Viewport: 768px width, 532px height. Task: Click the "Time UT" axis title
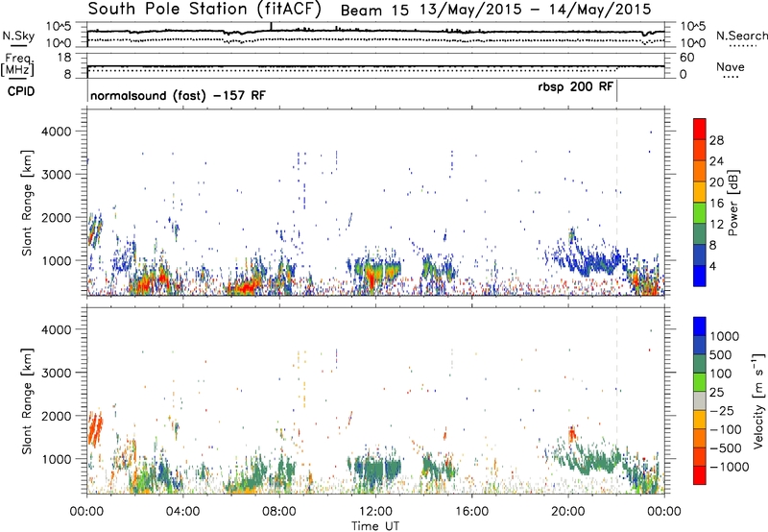click(375, 526)
